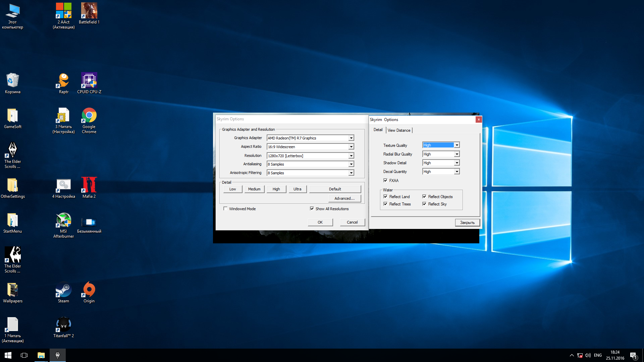Image resolution: width=644 pixels, height=362 pixels.
Task: Open the Aspect Ratio dropdown
Action: [x=310, y=146]
